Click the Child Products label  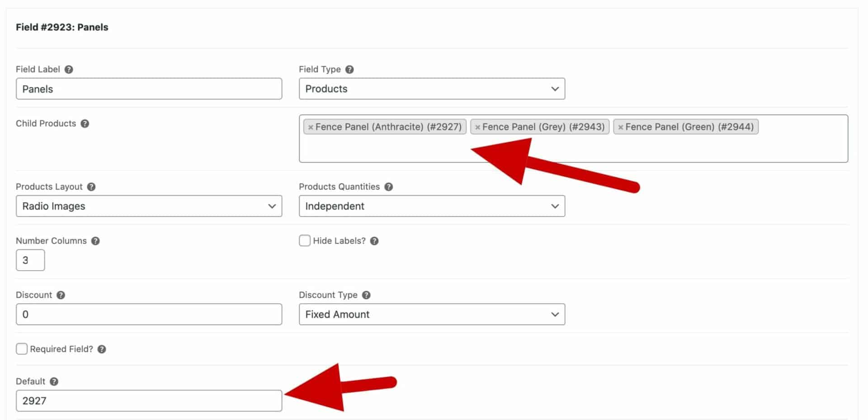(x=46, y=124)
